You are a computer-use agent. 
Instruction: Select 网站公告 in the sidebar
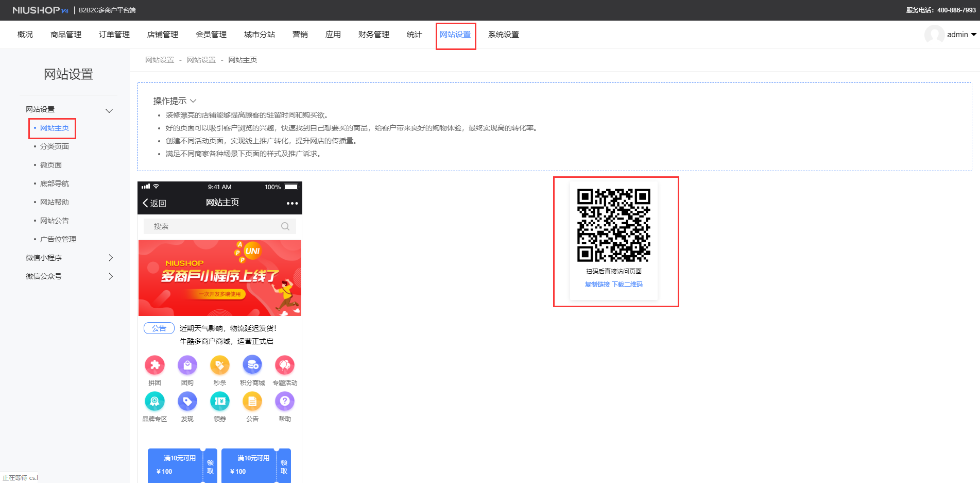55,221
